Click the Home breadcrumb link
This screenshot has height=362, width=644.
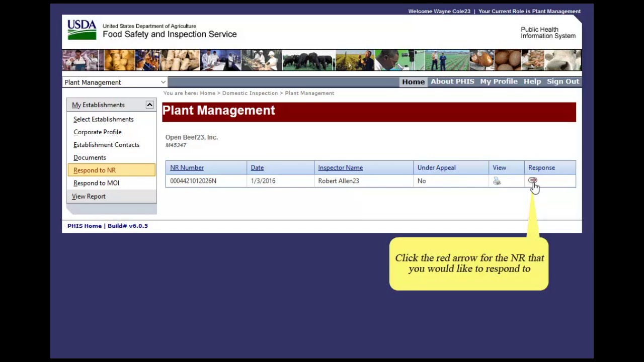tap(207, 93)
